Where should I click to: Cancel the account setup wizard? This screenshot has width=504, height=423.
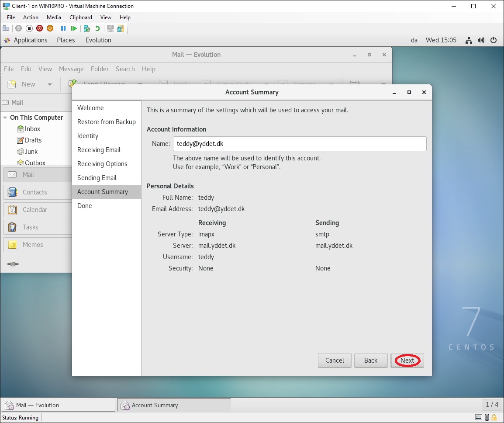click(x=335, y=360)
